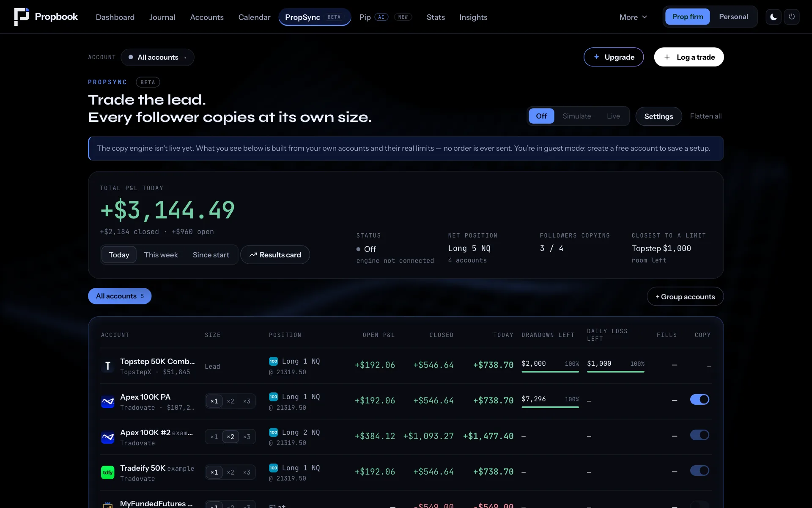Select ×2 size for Tradeify 50K
Image resolution: width=812 pixels, height=508 pixels.
tap(230, 472)
